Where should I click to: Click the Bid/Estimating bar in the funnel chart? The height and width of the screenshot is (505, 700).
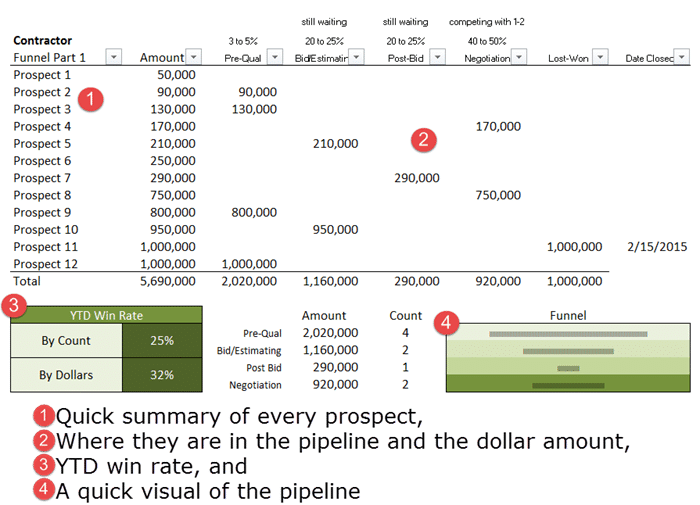pyautogui.click(x=568, y=351)
